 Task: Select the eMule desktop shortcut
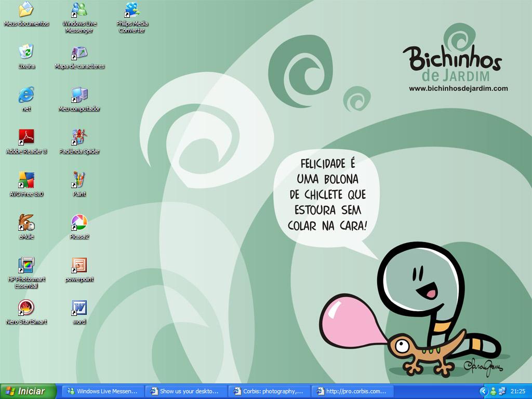[x=26, y=222]
